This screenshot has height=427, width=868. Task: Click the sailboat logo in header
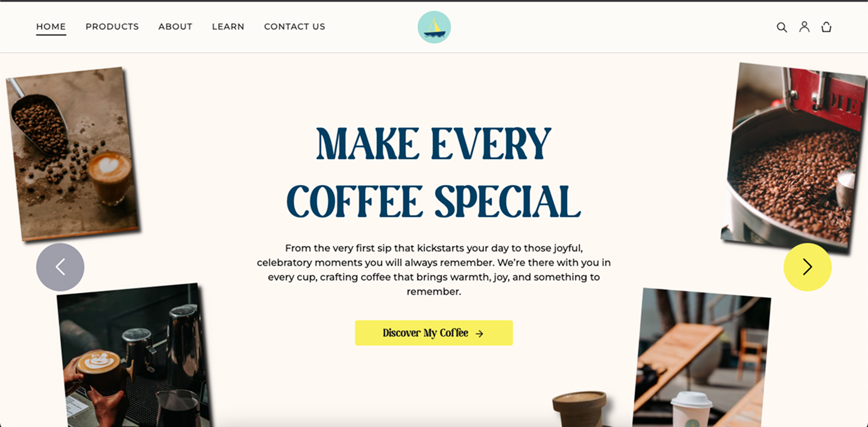click(x=434, y=27)
